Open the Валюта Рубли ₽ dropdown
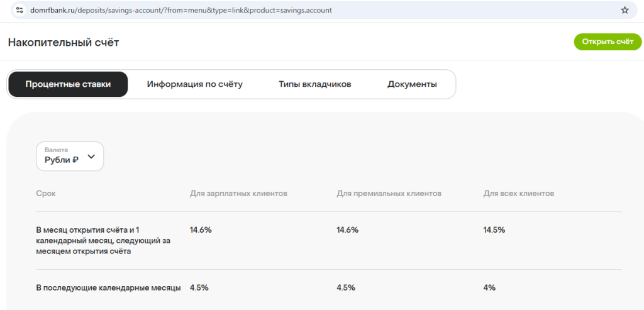644x310 pixels. tap(69, 156)
